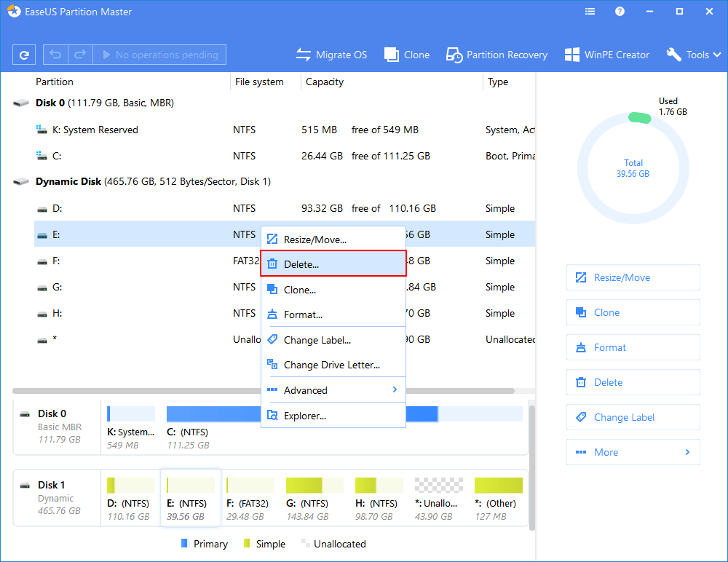Viewport: 728px width, 562px height.
Task: Open the help question mark icon
Action: (x=620, y=12)
